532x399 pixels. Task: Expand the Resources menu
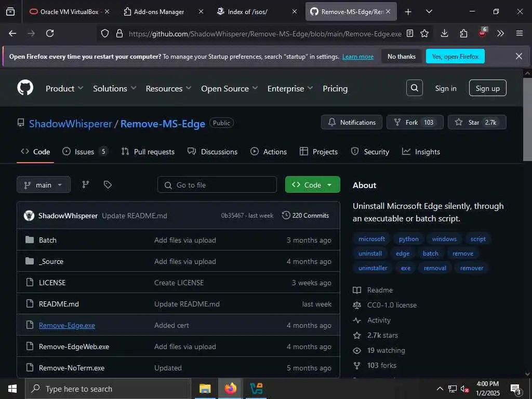pyautogui.click(x=169, y=88)
